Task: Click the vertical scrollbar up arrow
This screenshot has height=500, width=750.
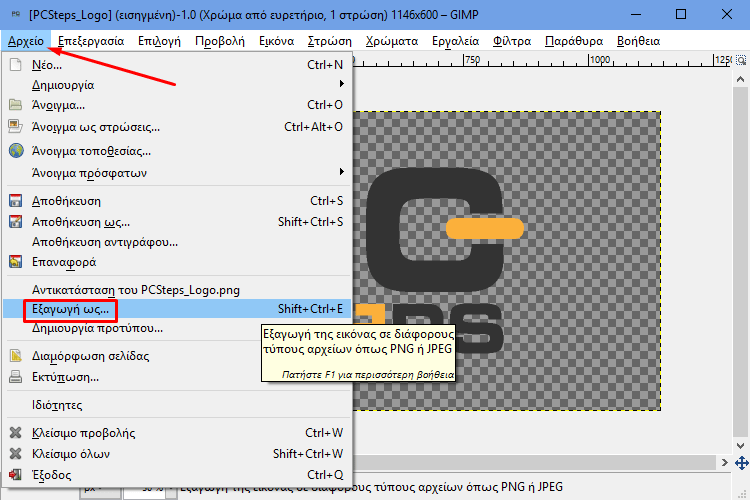Action: coord(740,79)
